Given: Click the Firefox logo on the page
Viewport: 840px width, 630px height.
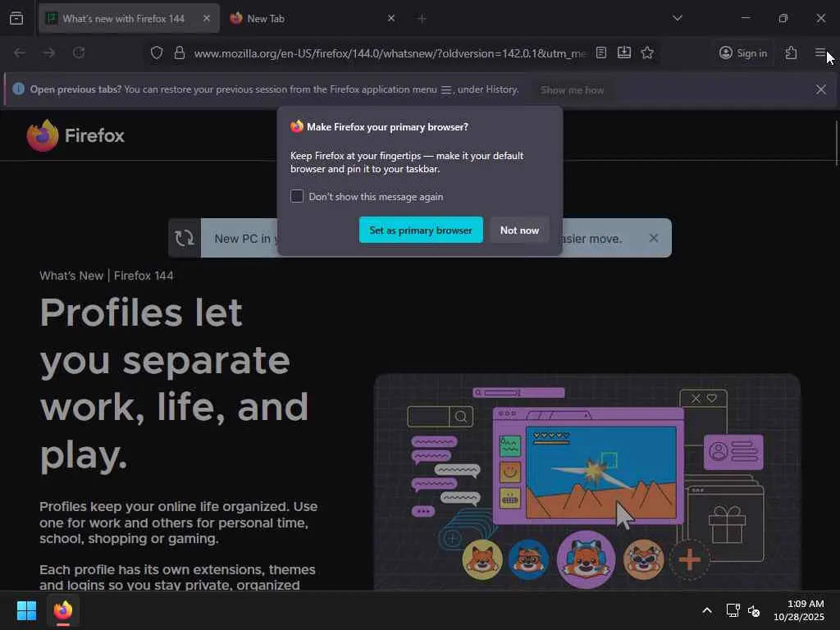Looking at the screenshot, I should (x=75, y=135).
